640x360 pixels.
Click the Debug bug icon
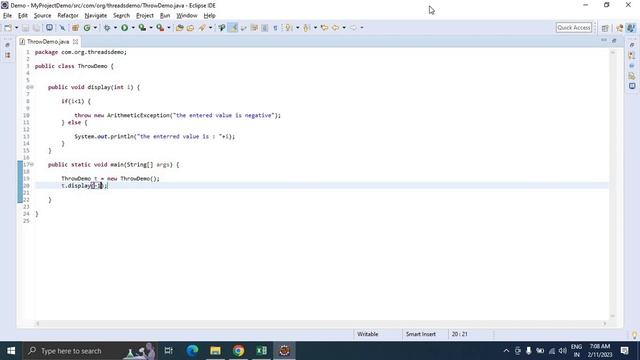tap(107, 28)
